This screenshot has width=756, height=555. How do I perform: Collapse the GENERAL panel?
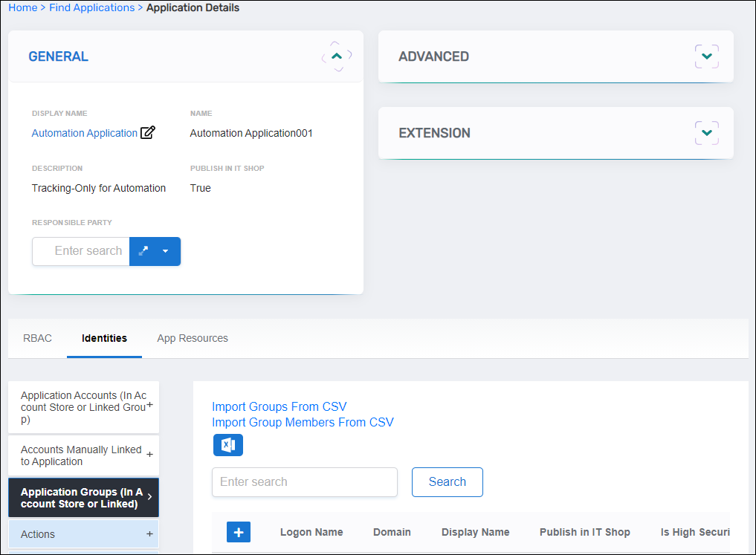336,56
